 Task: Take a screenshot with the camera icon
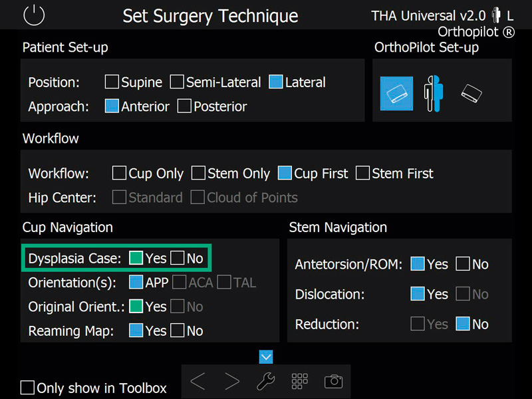[x=333, y=381]
